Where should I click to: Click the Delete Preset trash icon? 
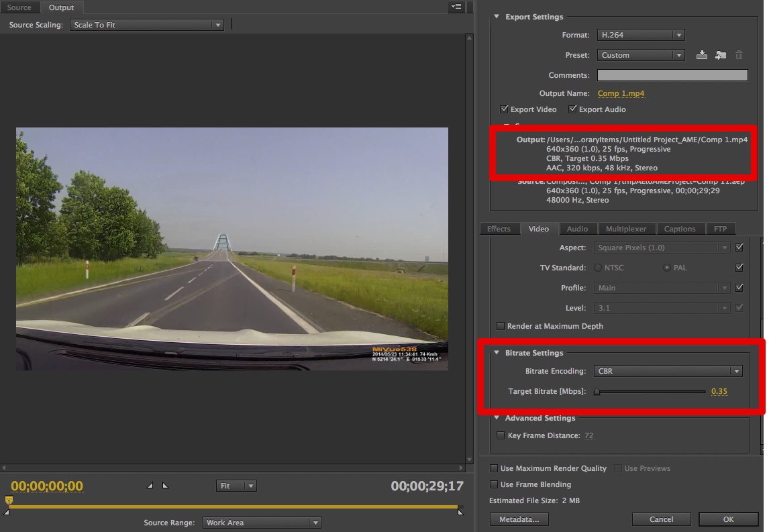pos(739,55)
